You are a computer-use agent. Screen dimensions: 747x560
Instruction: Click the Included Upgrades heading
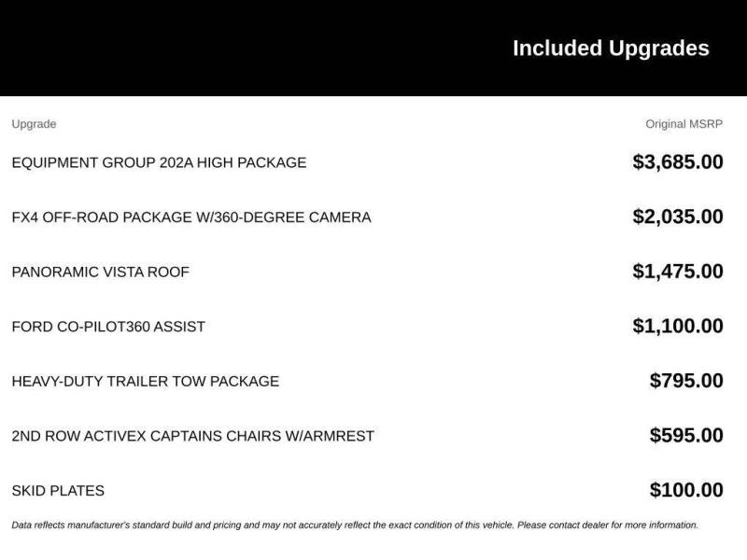(611, 49)
